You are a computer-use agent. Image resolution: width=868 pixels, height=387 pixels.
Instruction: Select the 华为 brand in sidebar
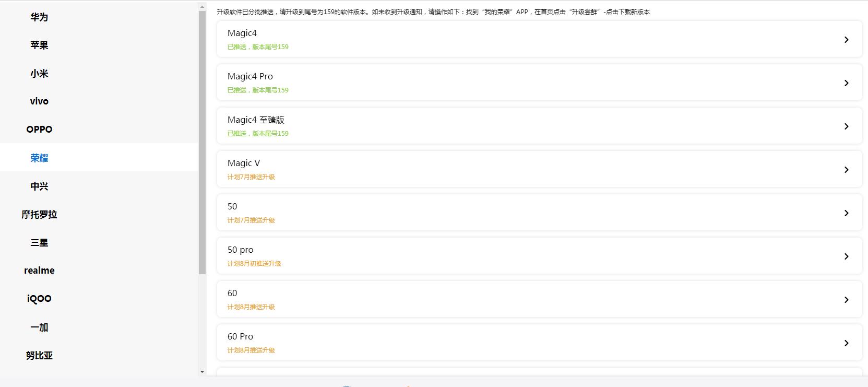[x=39, y=17]
